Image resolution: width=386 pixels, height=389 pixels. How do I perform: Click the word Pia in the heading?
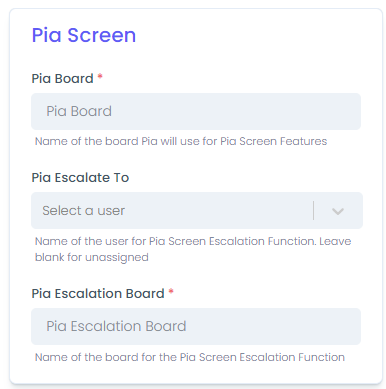(x=47, y=35)
